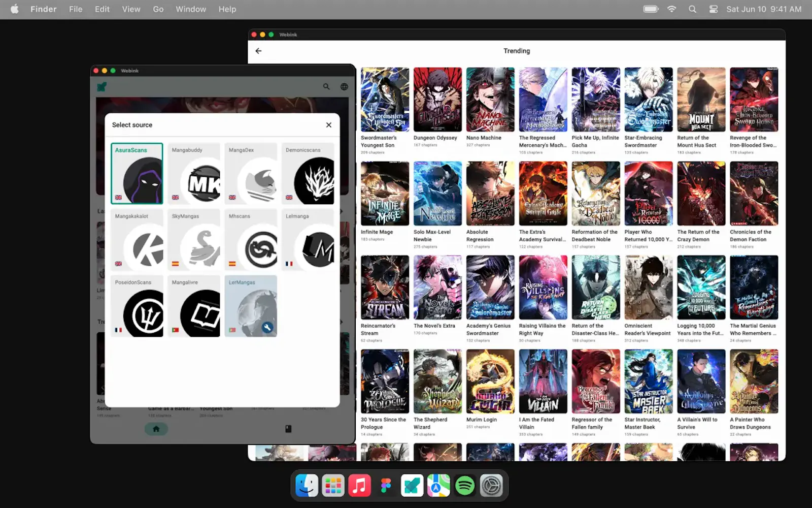Select the PoseidonScans source
812x508 pixels.
click(x=137, y=306)
